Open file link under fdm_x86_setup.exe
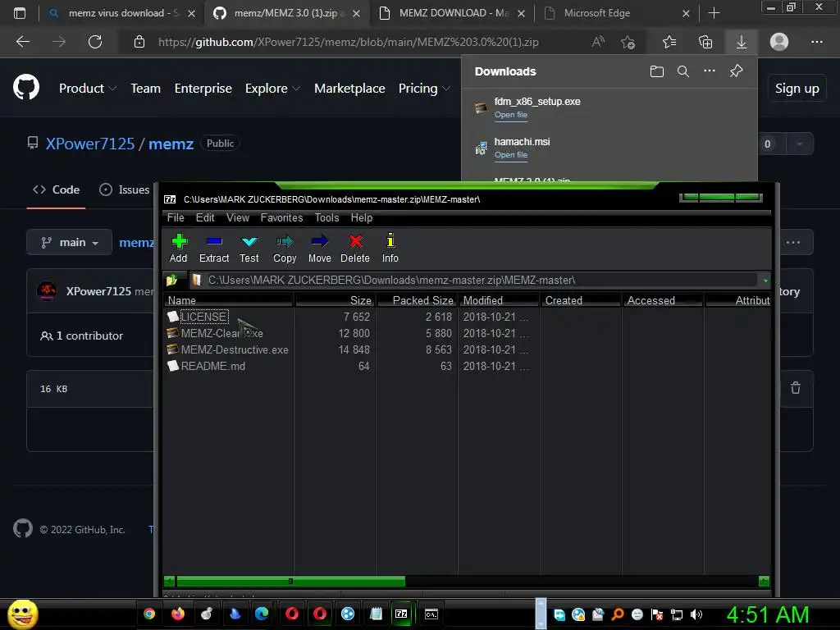This screenshot has height=630, width=840. (x=510, y=115)
